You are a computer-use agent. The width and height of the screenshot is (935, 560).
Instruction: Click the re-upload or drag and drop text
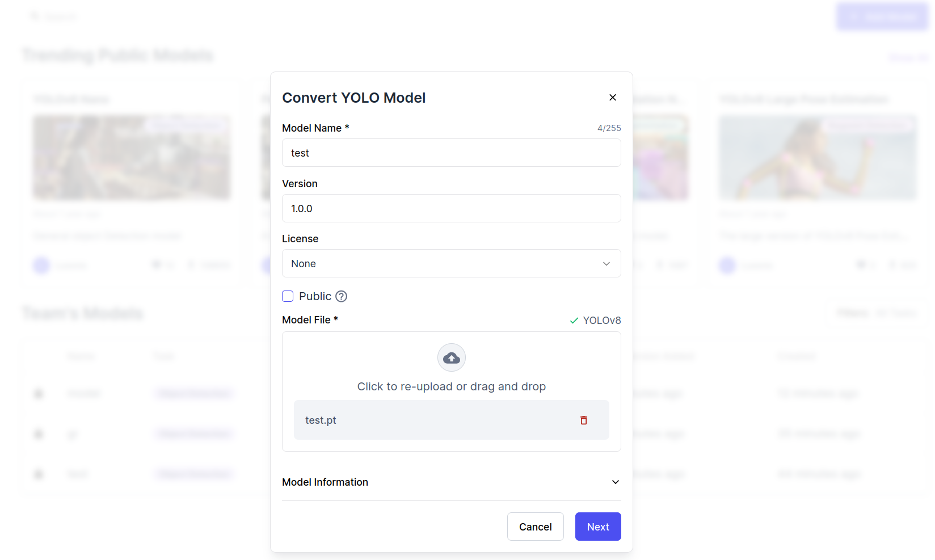(451, 386)
